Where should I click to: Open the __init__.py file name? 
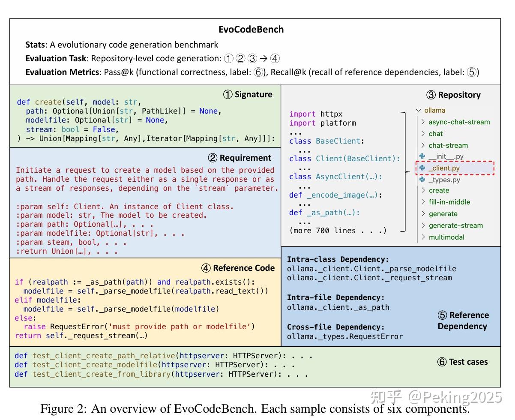[x=446, y=157]
